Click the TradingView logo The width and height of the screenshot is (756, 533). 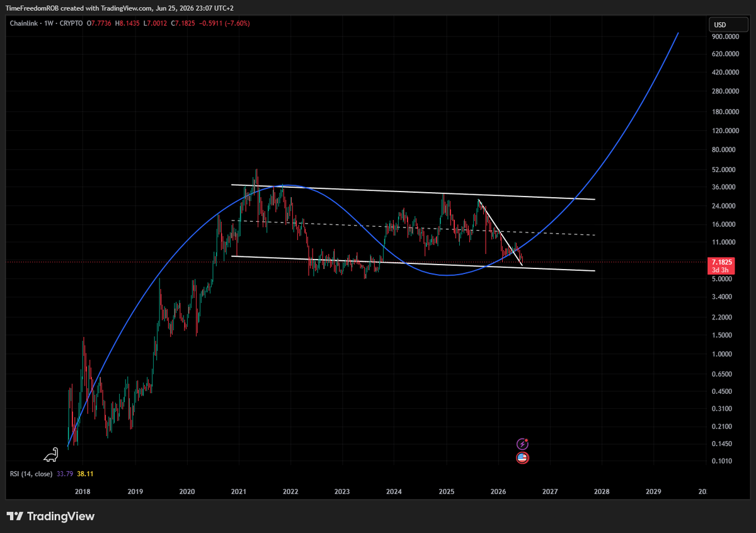51,517
